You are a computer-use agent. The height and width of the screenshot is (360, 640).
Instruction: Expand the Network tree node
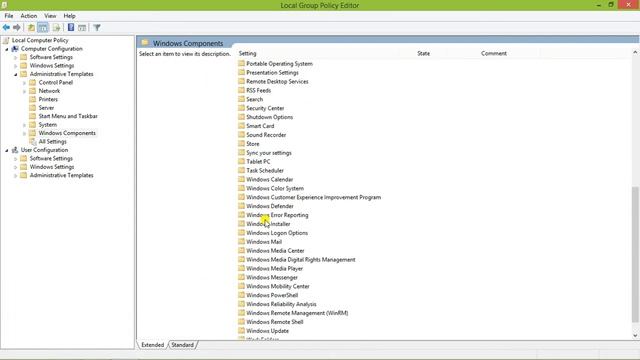(x=24, y=91)
